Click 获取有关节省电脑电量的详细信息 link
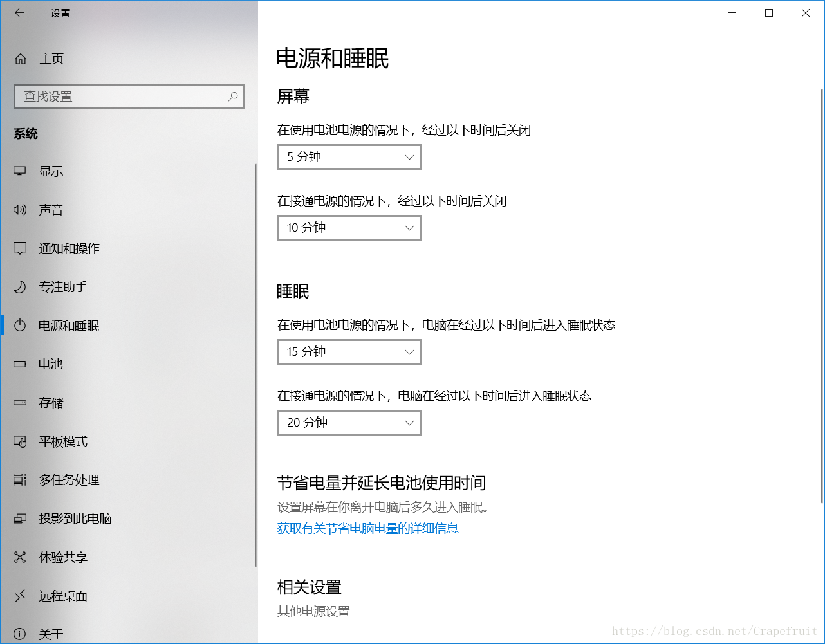Viewport: 825px width, 644px height. (x=367, y=529)
